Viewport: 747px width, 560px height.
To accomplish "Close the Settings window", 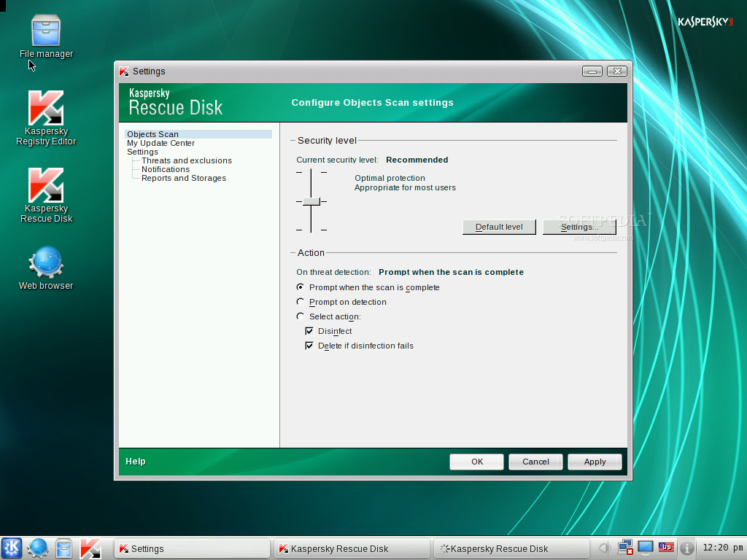I will point(617,71).
